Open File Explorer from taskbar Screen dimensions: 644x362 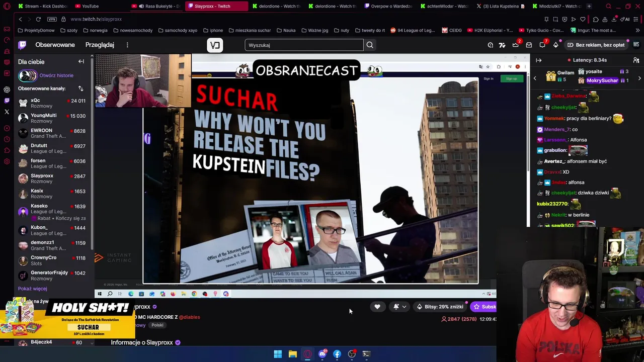tap(292, 354)
